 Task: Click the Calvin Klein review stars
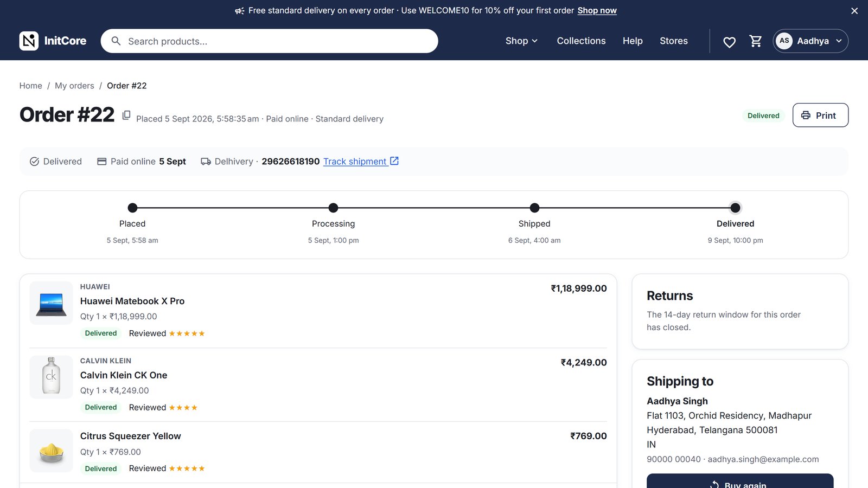point(183,408)
